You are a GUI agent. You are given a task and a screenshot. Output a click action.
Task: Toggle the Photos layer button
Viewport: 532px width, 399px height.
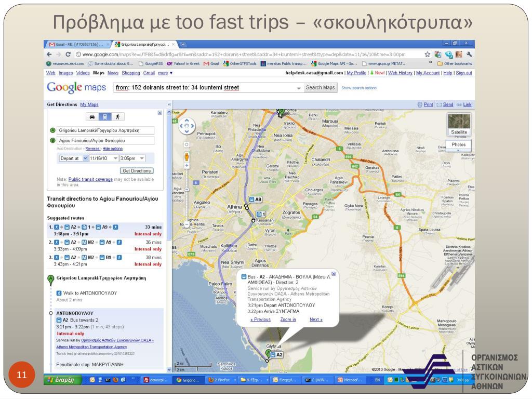click(458, 144)
